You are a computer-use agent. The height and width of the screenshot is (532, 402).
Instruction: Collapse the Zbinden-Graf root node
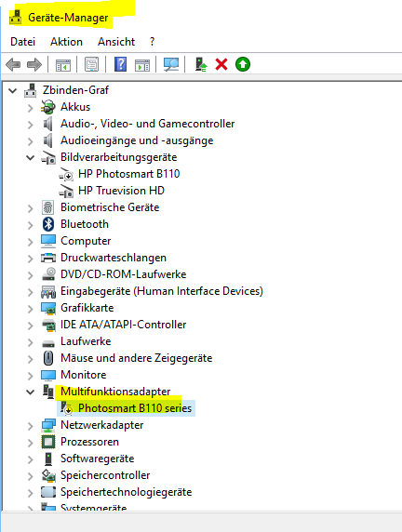[13, 90]
